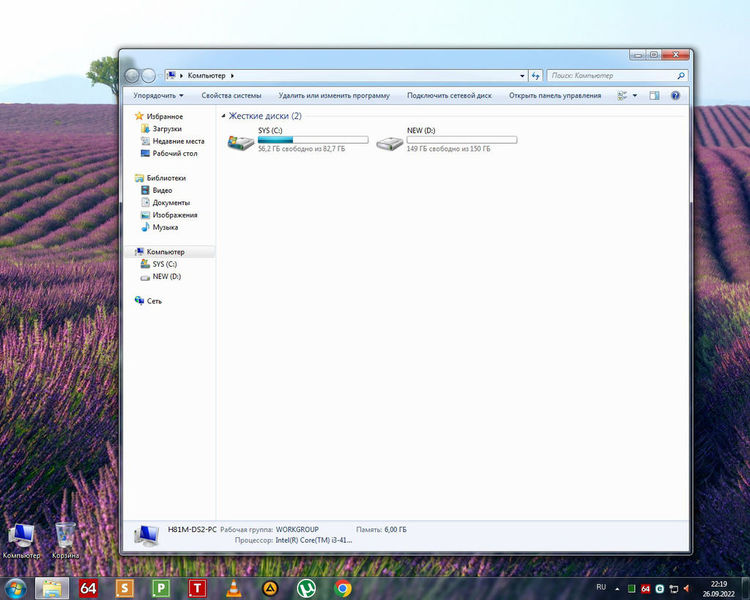Launch Google Chrome from taskbar
The image size is (750, 600).
(x=342, y=588)
